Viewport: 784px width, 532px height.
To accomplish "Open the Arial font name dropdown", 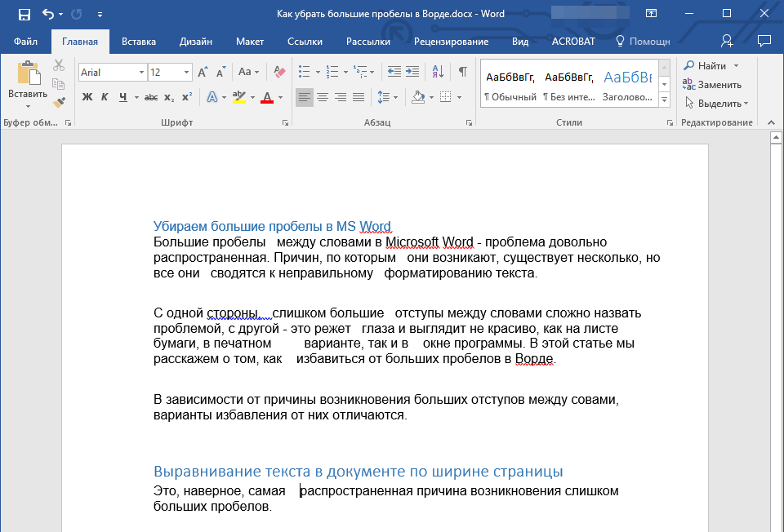I will (x=141, y=73).
